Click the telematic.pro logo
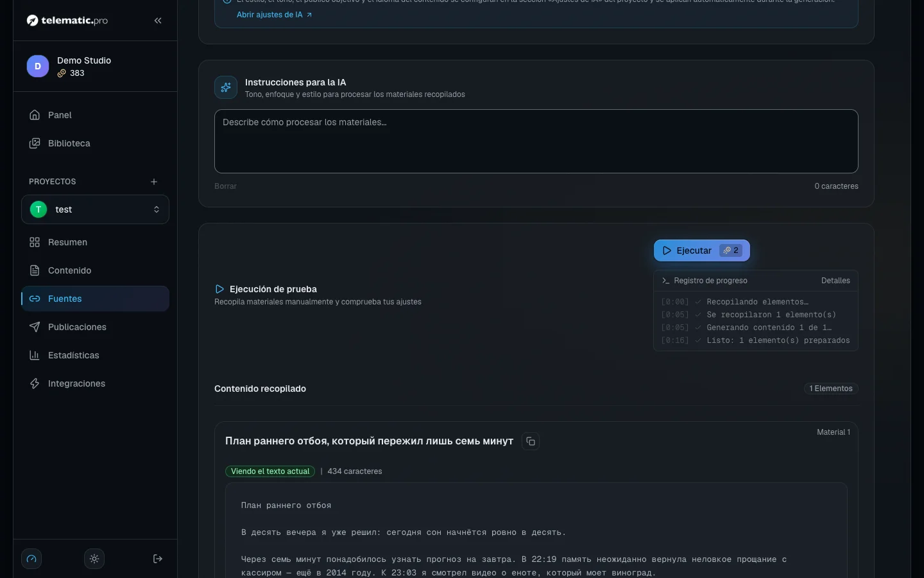This screenshot has height=578, width=924. 67,21
